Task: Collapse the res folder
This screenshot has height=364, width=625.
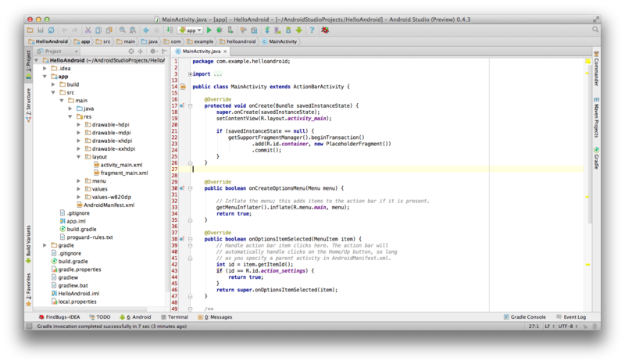Action: (70, 116)
